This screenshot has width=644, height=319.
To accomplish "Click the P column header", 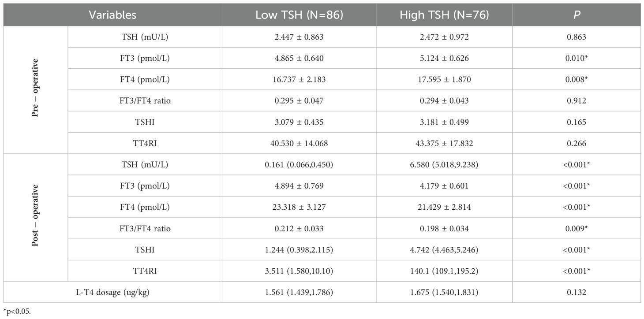I will tap(577, 15).
